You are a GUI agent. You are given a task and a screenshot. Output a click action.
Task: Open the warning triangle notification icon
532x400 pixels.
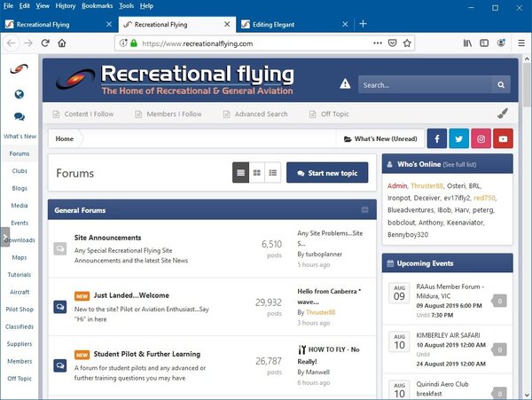point(345,85)
